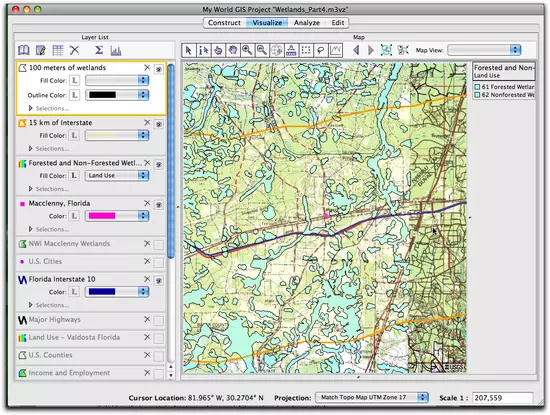Click the Florida Interstate 10 blue color swatch
This screenshot has height=415, width=550.
coord(102,292)
